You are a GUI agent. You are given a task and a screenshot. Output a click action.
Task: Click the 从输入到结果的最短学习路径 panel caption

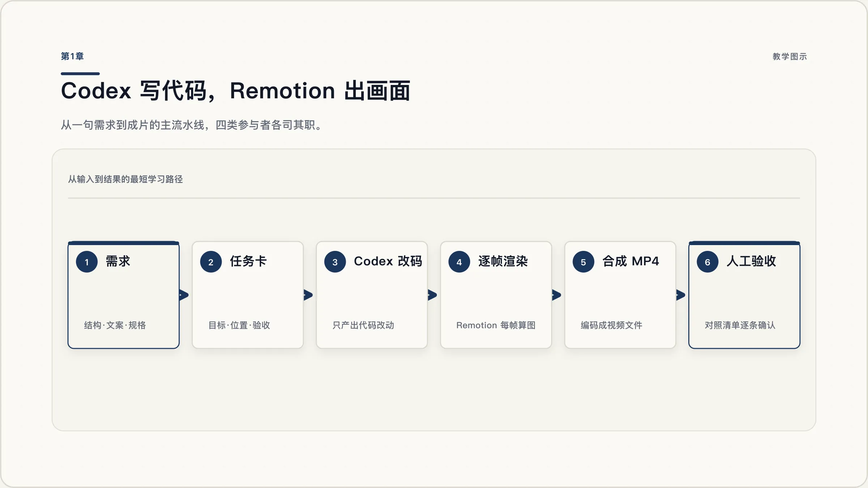pyautogui.click(x=125, y=179)
